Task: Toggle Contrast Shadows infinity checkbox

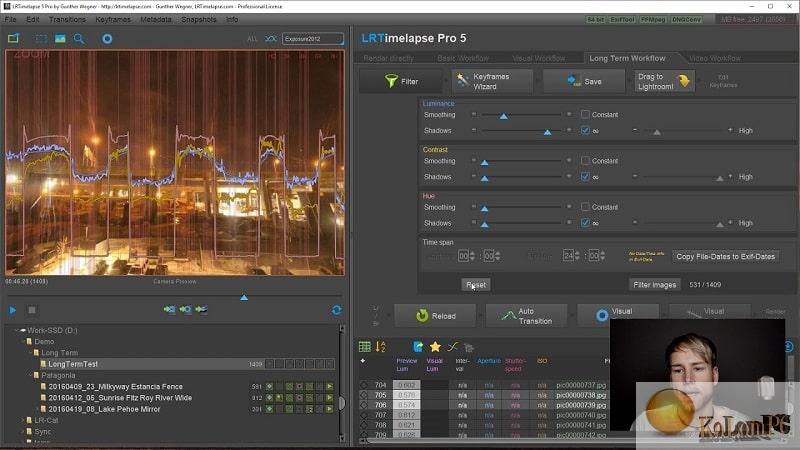Action: click(585, 177)
